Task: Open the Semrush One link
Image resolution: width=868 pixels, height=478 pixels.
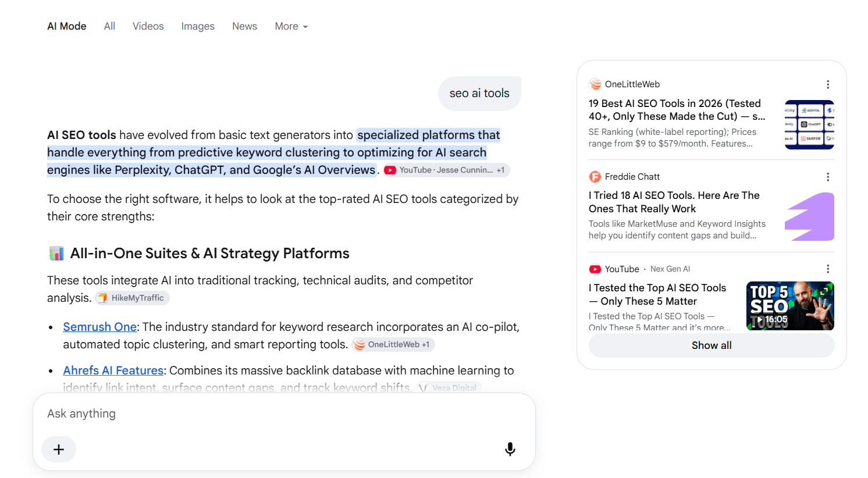Action: pos(99,327)
